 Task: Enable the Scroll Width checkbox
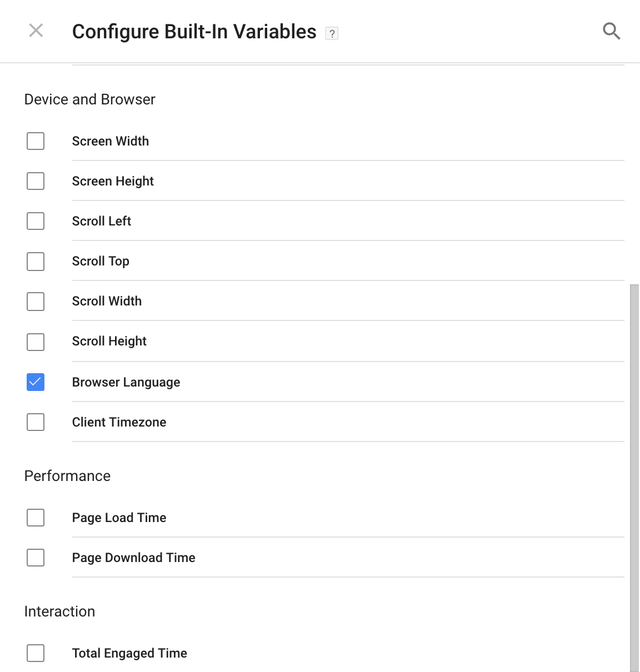pos(36,302)
